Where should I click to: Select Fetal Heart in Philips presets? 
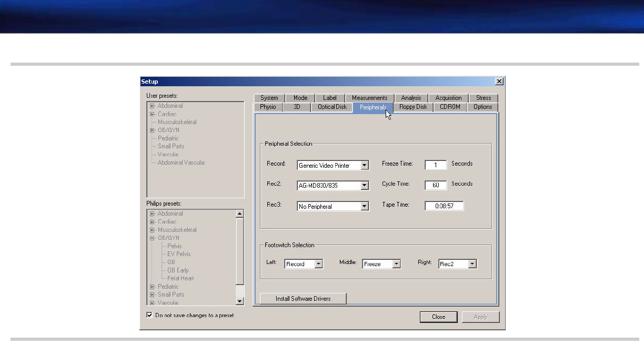[x=180, y=278]
